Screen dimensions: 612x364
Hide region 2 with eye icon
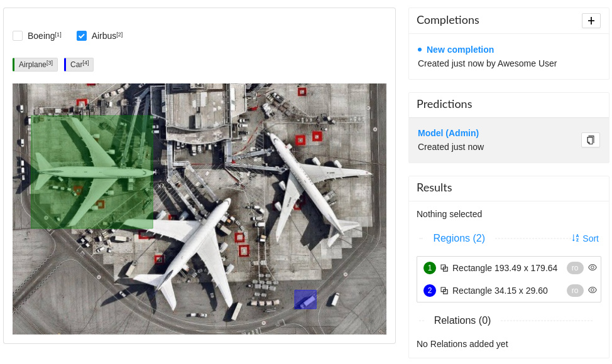pyautogui.click(x=593, y=291)
